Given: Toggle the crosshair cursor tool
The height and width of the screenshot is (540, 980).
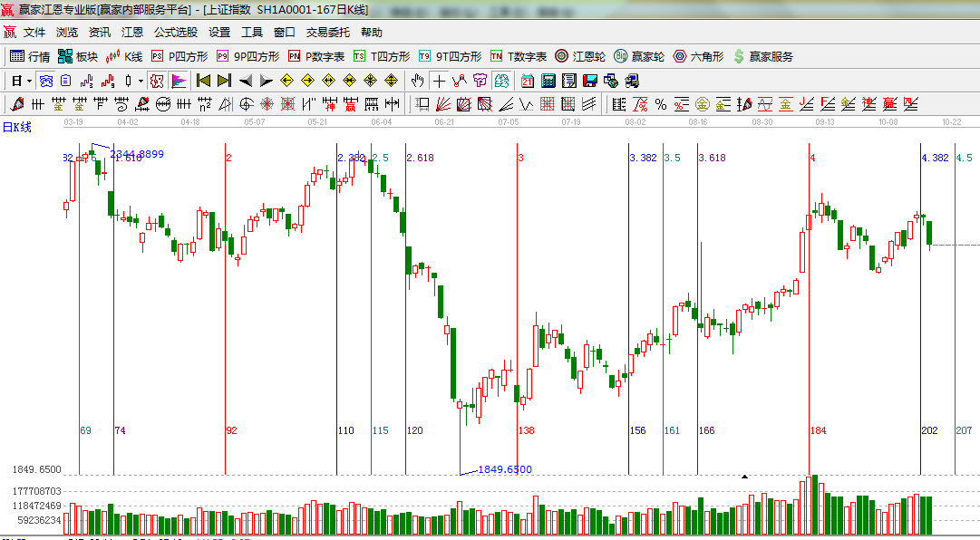Looking at the screenshot, I should point(439,81).
